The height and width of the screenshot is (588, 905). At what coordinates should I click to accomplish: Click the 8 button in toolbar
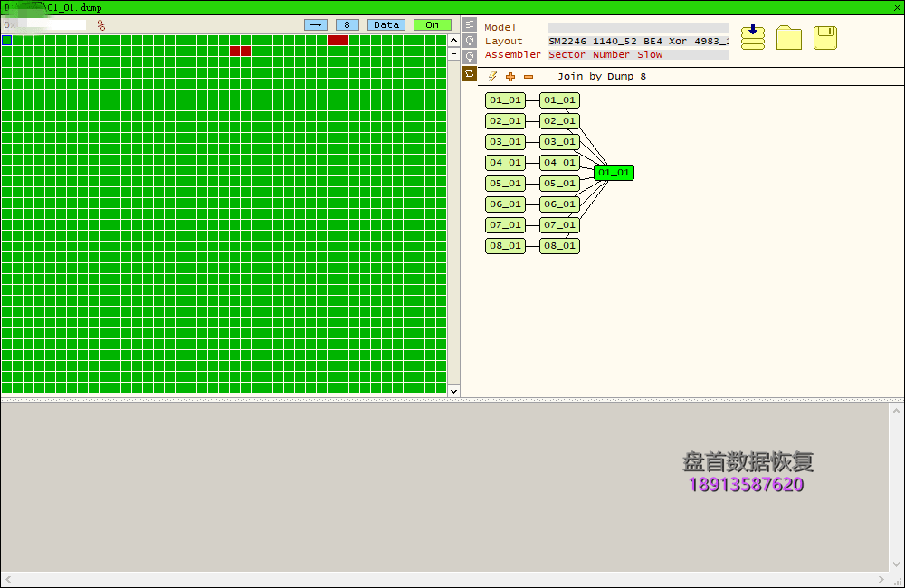[x=347, y=24]
